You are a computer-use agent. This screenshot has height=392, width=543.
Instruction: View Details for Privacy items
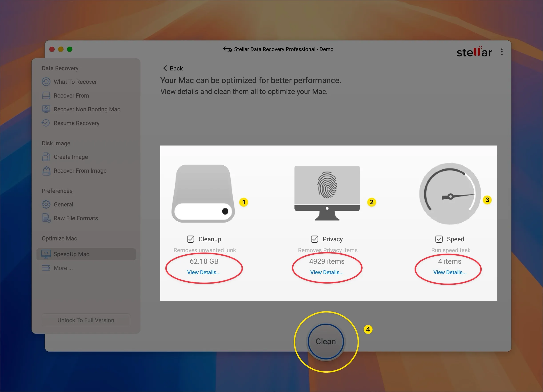click(327, 272)
